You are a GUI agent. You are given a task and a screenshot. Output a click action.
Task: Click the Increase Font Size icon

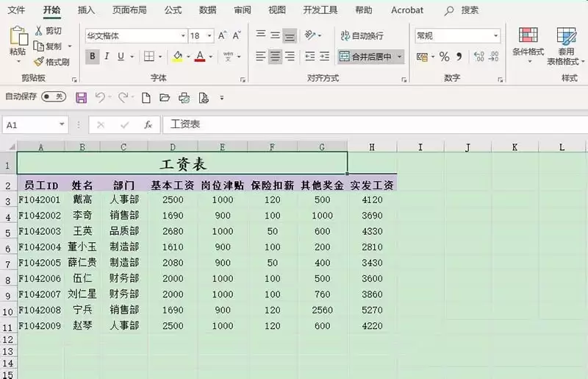pyautogui.click(x=222, y=35)
